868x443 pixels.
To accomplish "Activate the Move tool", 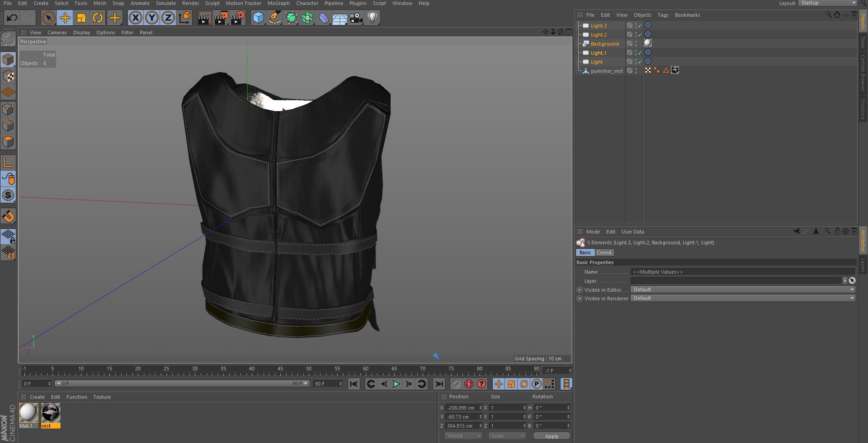I will point(65,18).
